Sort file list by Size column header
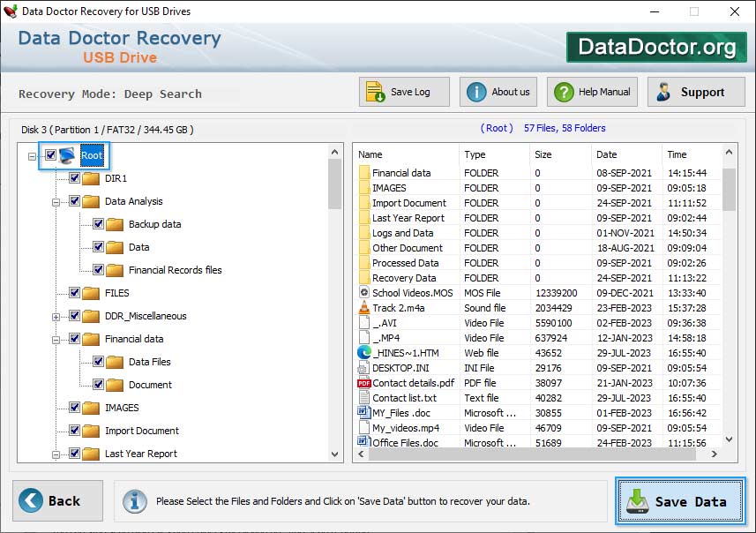 coord(560,154)
